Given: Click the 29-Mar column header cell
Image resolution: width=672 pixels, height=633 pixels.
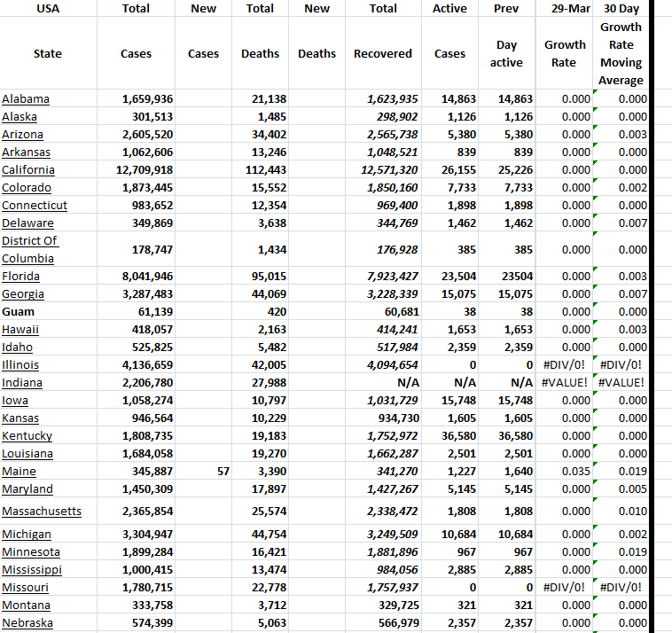Looking at the screenshot, I should point(565,9).
